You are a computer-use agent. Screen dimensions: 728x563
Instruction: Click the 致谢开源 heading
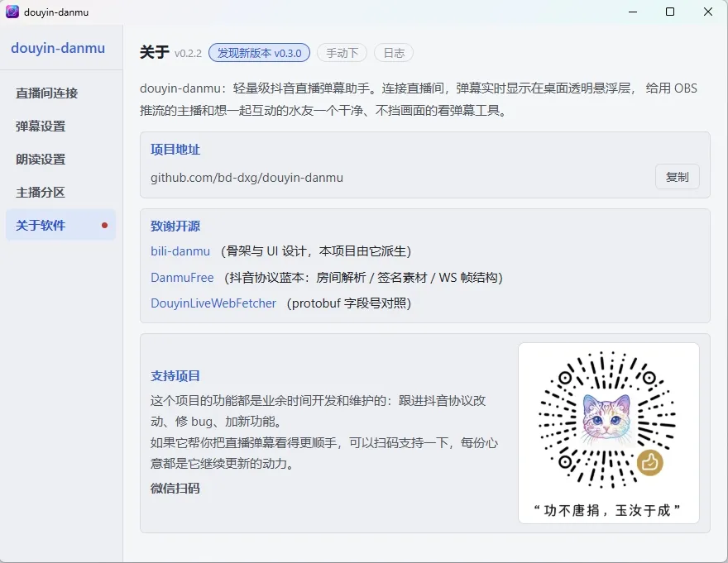tap(175, 226)
